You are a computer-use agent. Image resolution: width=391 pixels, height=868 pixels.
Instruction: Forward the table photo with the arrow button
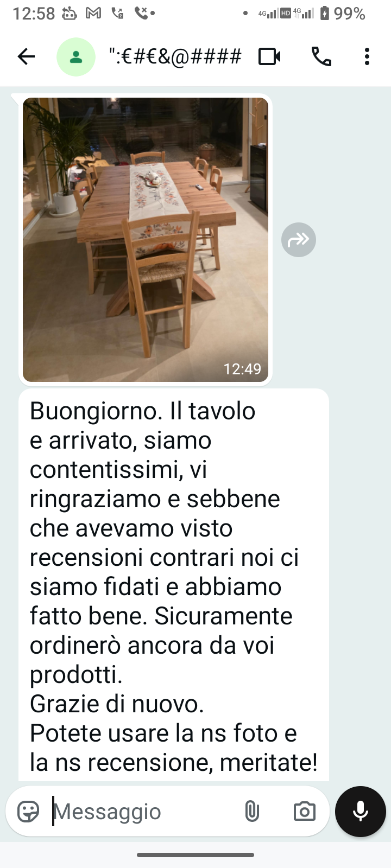point(299,239)
